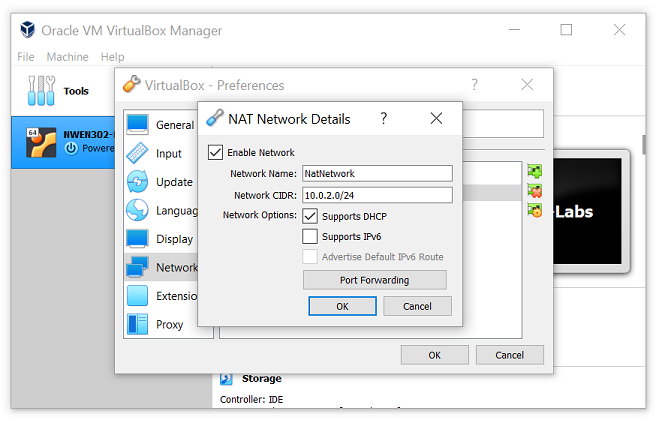Click Cancel in the Preferences dialog
This screenshot has height=423, width=659.
pyautogui.click(x=509, y=355)
